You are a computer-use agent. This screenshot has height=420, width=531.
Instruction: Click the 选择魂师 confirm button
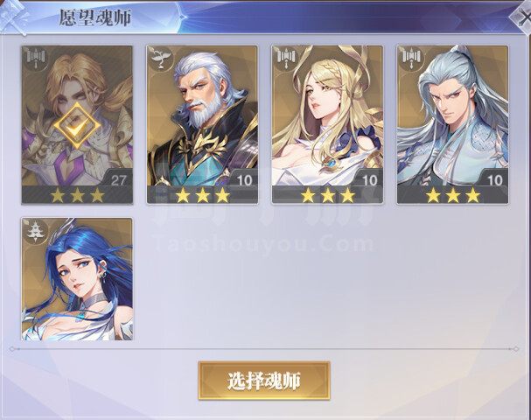coord(264,381)
